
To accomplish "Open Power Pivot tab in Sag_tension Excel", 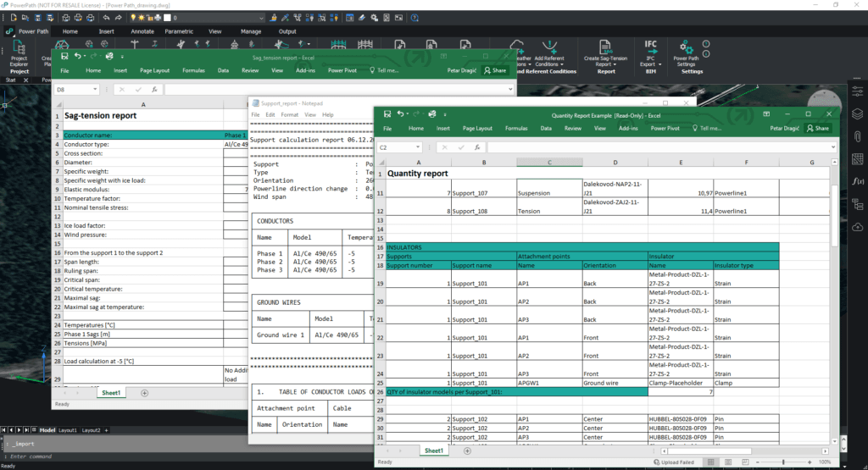I will [342, 71].
